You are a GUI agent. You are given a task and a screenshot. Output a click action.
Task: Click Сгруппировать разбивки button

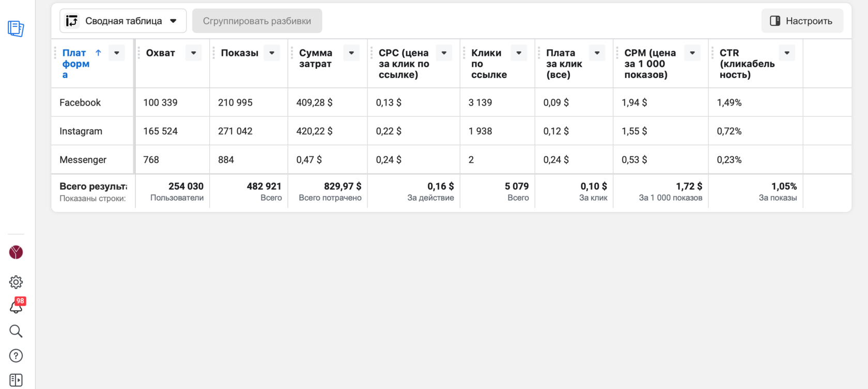pos(257,21)
